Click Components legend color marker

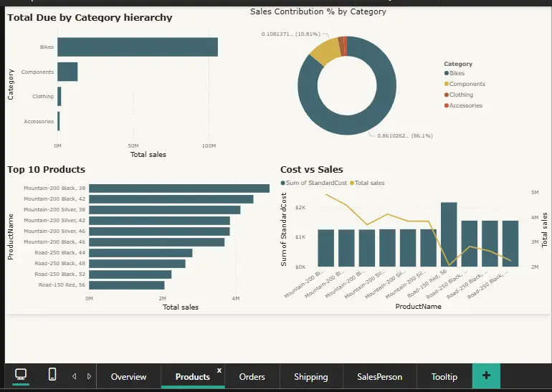coord(447,84)
